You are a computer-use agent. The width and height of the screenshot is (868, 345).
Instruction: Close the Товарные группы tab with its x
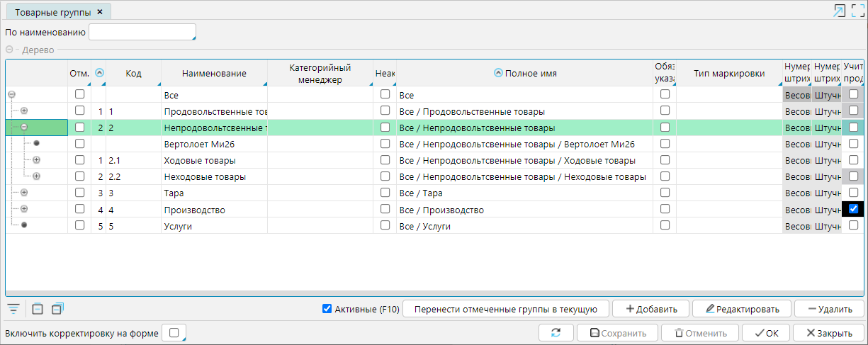point(100,11)
